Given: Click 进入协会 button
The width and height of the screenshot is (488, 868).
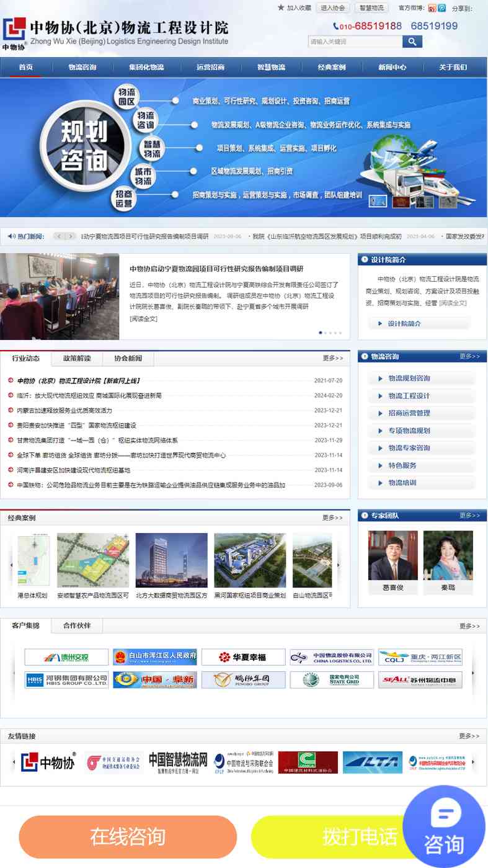Looking at the screenshot, I should coord(333,8).
